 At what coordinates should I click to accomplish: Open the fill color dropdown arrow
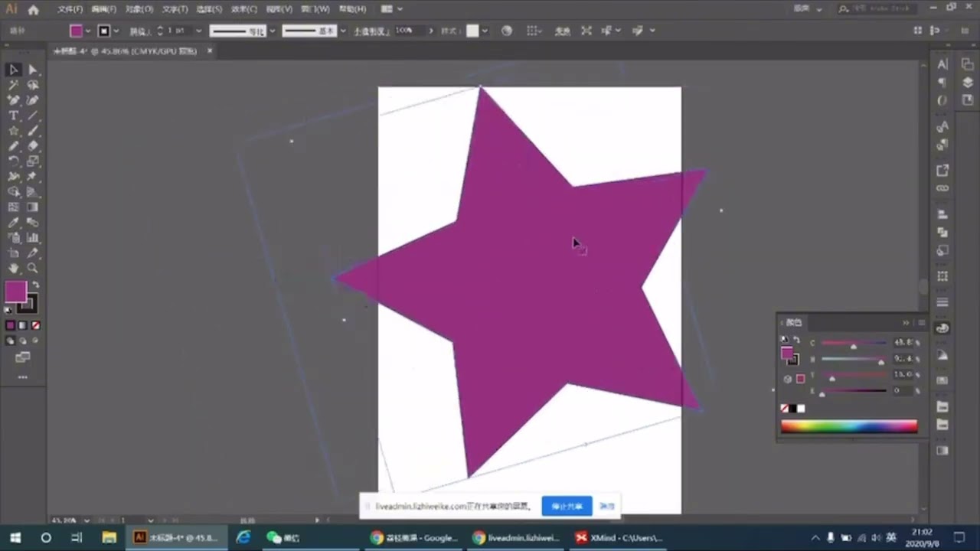pyautogui.click(x=88, y=31)
